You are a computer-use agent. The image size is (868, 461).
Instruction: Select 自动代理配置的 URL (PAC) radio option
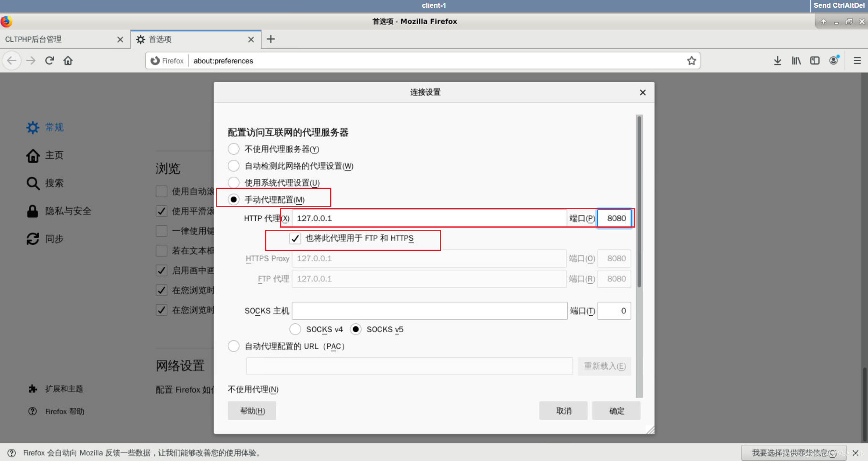pyautogui.click(x=234, y=346)
